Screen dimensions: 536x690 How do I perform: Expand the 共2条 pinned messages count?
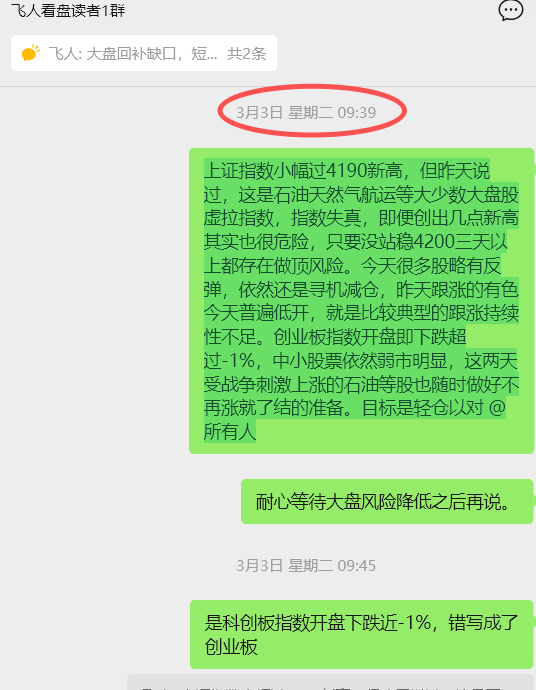(x=246, y=54)
